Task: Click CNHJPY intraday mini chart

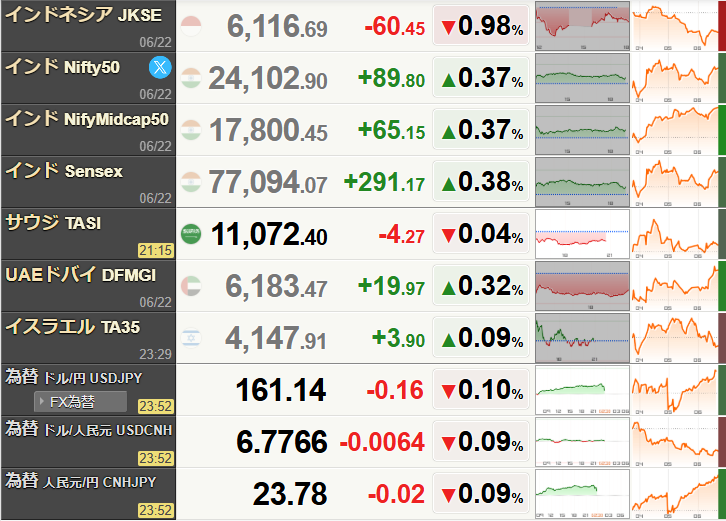Action: (x=582, y=494)
